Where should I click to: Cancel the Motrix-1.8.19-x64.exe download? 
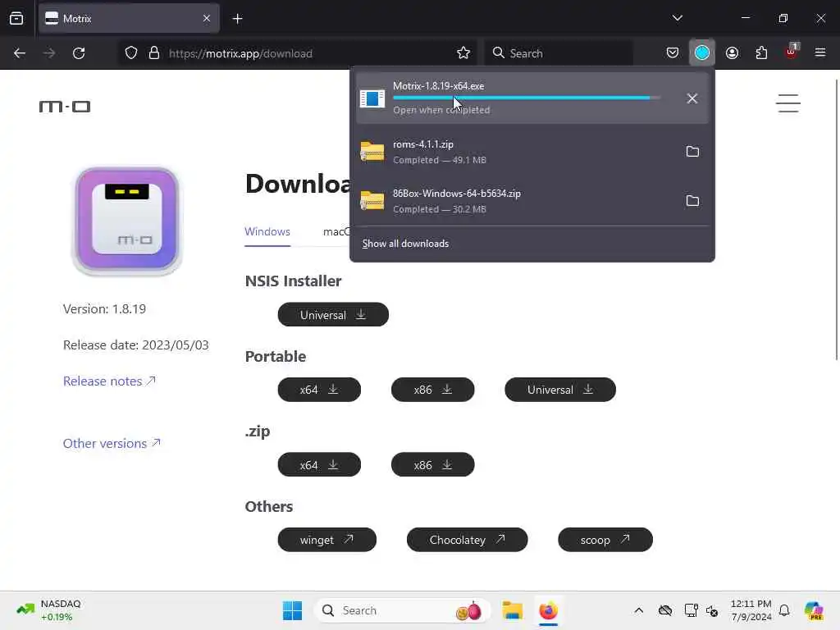coord(692,98)
